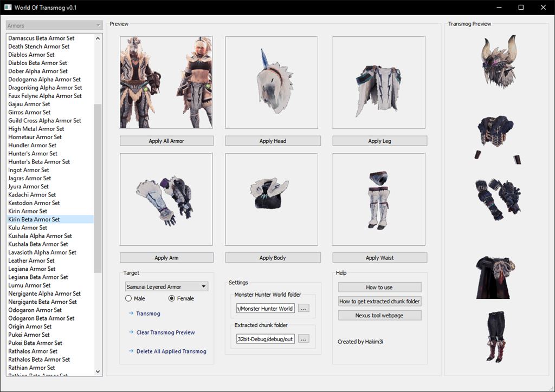Viewport: 555px width, 392px height.
Task: Select High Metal Armor Set
Action: pyautogui.click(x=36, y=129)
